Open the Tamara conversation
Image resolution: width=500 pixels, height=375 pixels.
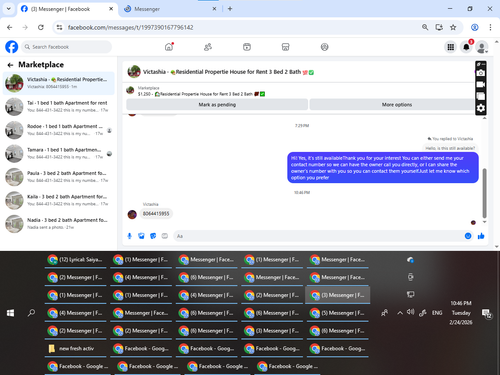coord(59,153)
